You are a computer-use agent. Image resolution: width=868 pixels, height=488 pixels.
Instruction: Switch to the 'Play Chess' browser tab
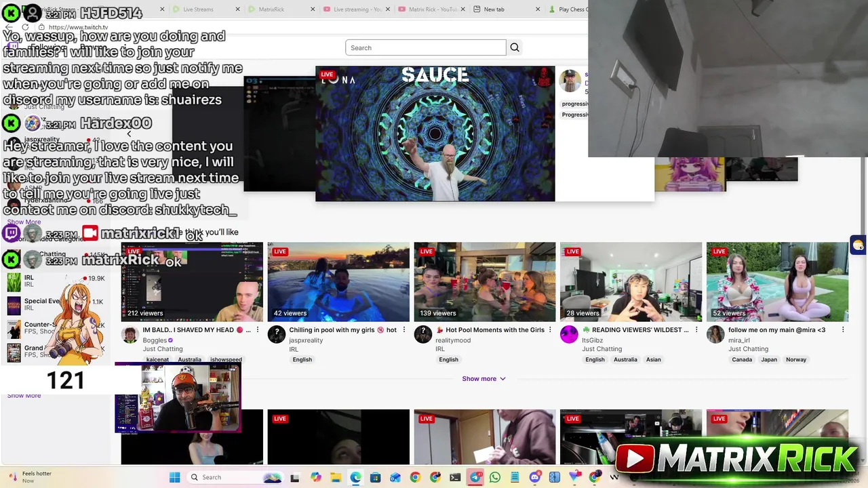(567, 9)
